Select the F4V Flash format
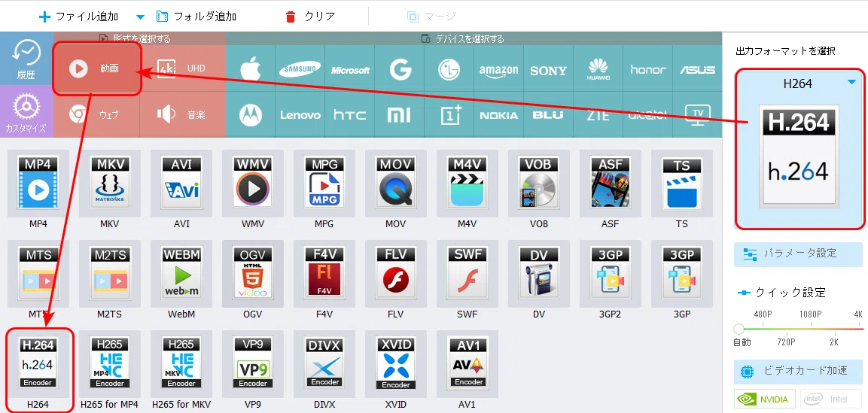The width and height of the screenshot is (868, 413). 324,274
